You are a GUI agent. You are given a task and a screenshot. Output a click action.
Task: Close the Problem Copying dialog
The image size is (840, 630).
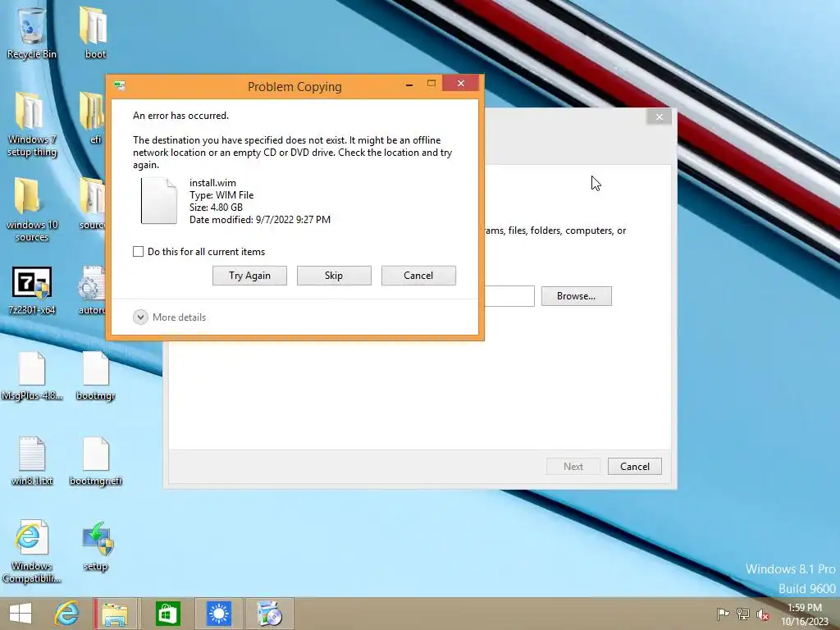461,84
